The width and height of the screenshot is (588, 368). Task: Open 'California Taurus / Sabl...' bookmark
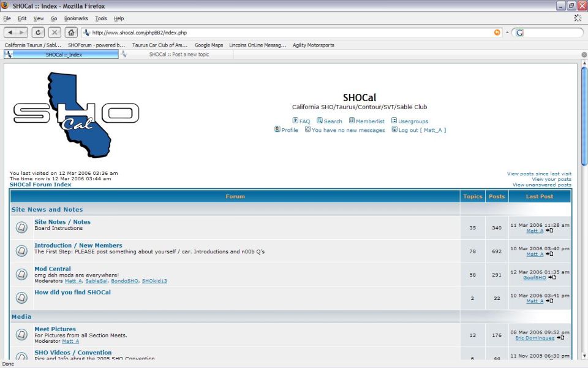[33, 45]
